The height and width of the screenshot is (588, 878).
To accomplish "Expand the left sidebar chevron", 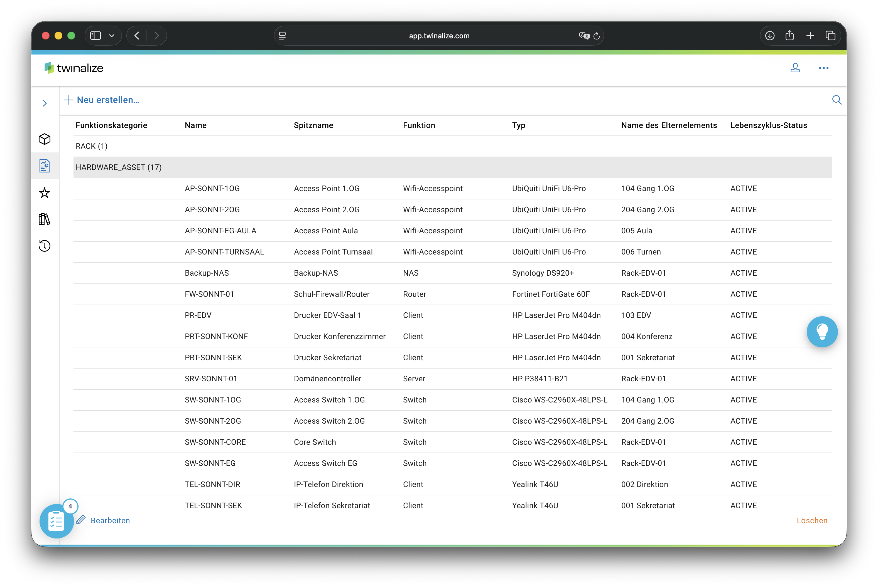I will click(x=45, y=103).
